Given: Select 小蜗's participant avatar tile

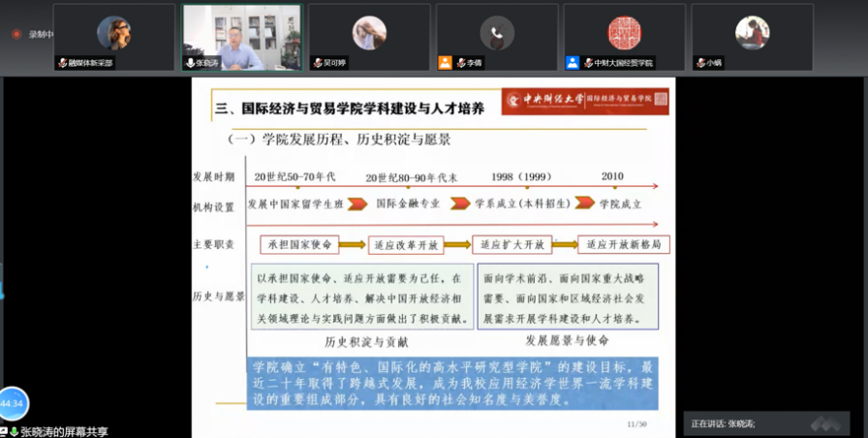Looking at the screenshot, I should pyautogui.click(x=752, y=33).
